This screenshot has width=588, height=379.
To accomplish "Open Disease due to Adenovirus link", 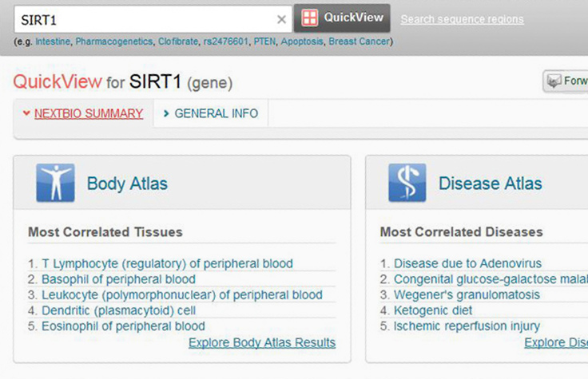I will 467,263.
